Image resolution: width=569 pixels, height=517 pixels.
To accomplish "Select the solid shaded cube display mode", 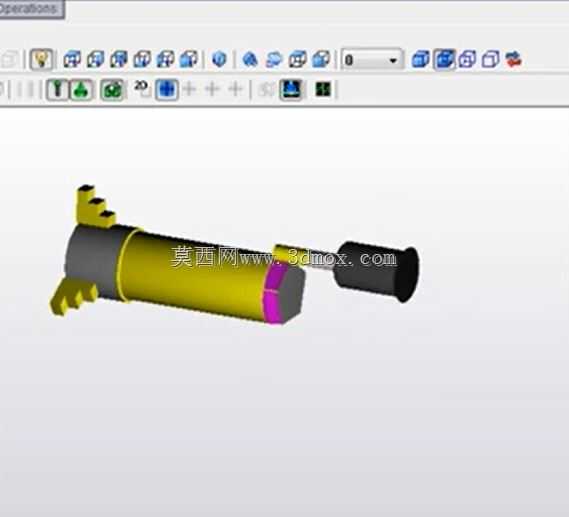I will [x=421, y=59].
